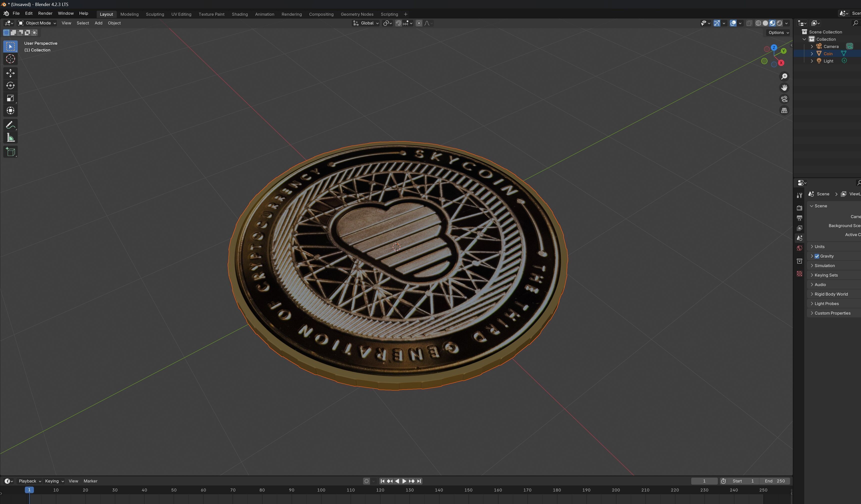Select the Select Box tool
This screenshot has height=504, width=861.
pos(10,46)
